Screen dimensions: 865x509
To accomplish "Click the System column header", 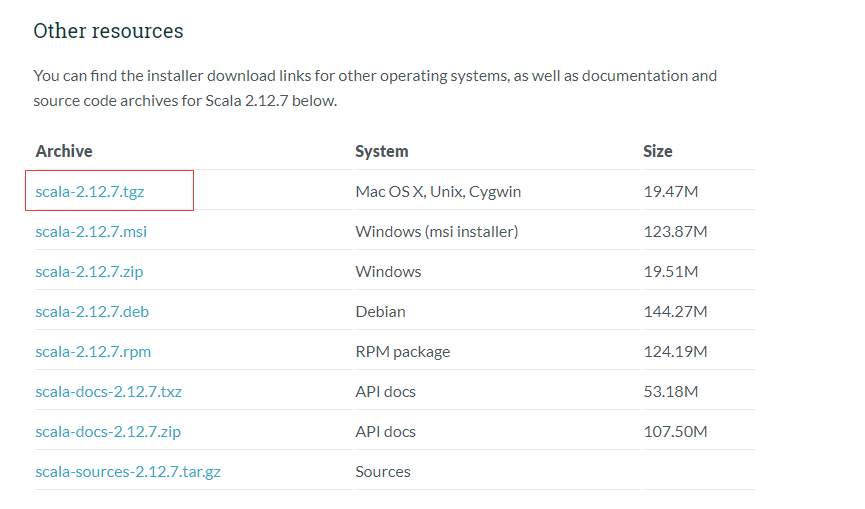I will 382,151.
